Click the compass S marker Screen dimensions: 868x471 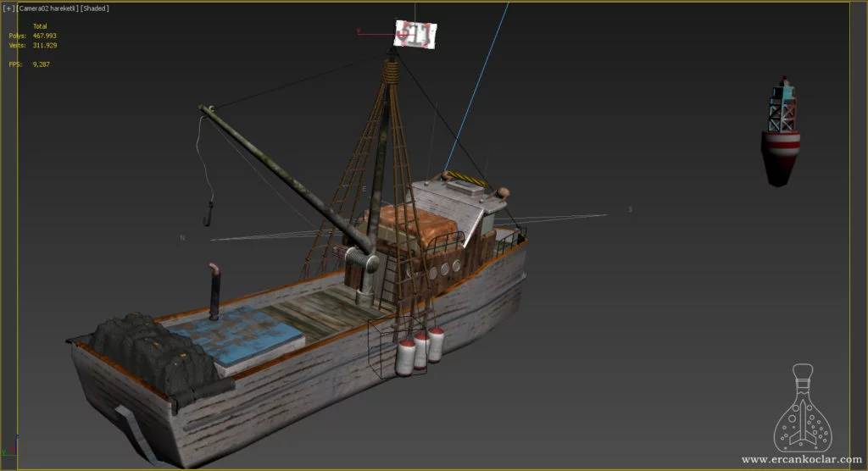(630, 209)
